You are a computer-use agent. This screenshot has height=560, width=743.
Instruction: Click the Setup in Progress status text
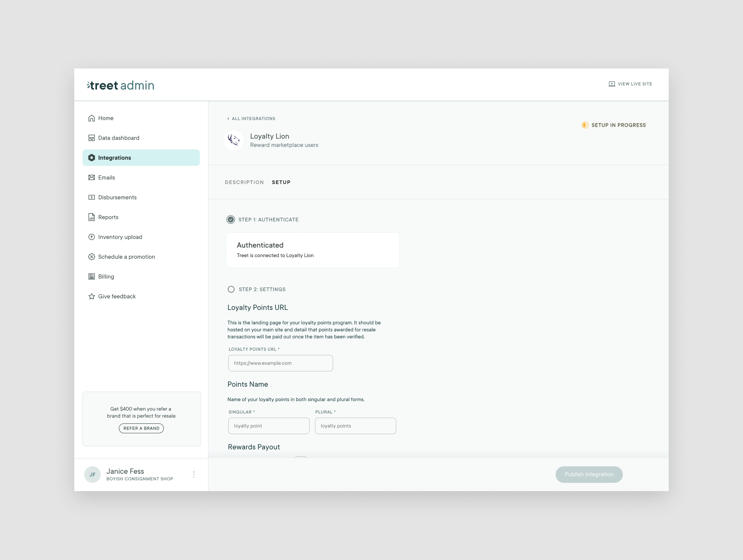coord(619,125)
